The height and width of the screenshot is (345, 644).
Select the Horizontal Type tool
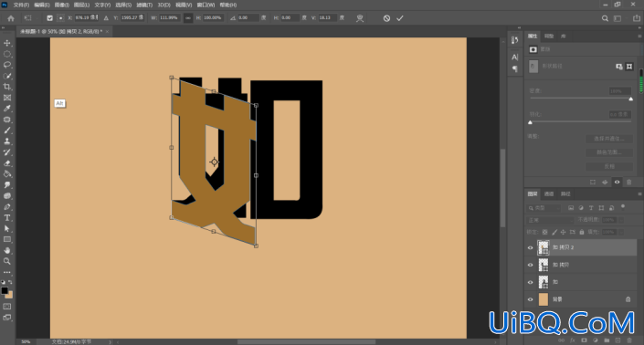[7, 218]
